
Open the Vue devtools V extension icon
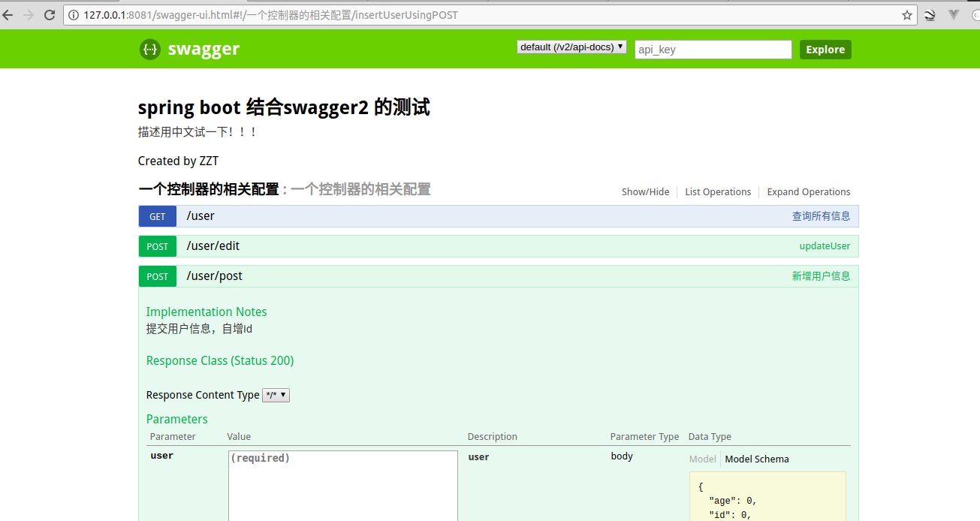click(954, 14)
